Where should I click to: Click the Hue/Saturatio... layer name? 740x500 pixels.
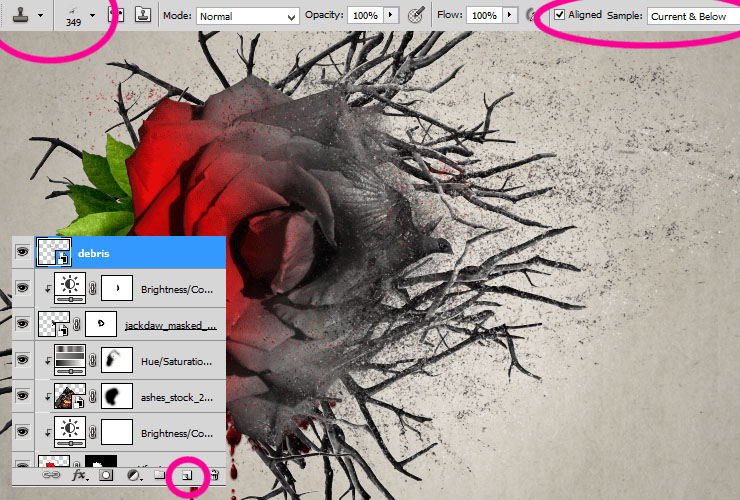click(x=177, y=362)
